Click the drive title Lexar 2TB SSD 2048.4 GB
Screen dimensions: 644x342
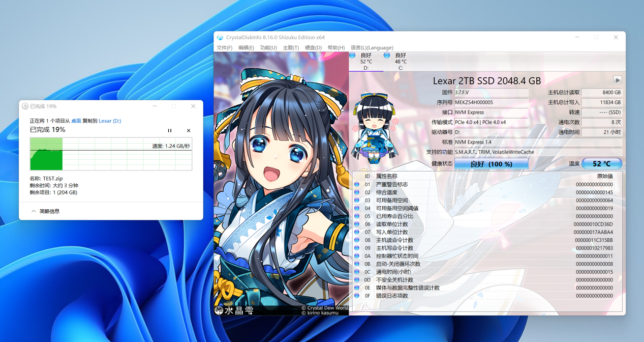(486, 80)
